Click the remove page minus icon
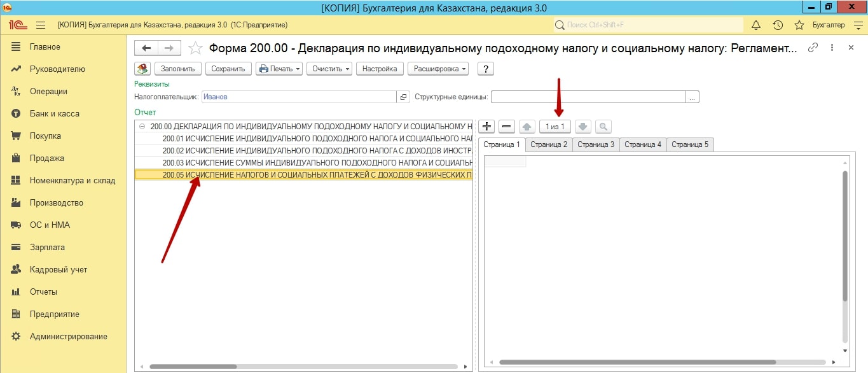 click(x=507, y=127)
